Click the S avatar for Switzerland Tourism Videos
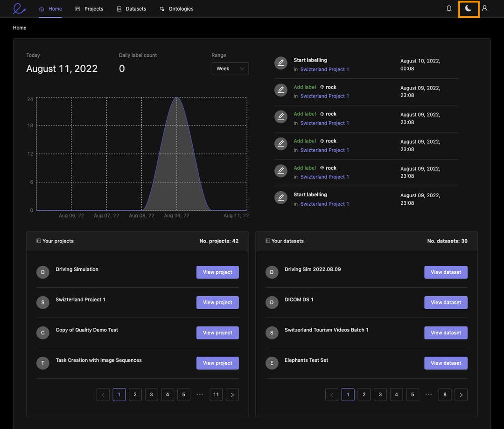This screenshot has height=429, width=504. coord(272,333)
